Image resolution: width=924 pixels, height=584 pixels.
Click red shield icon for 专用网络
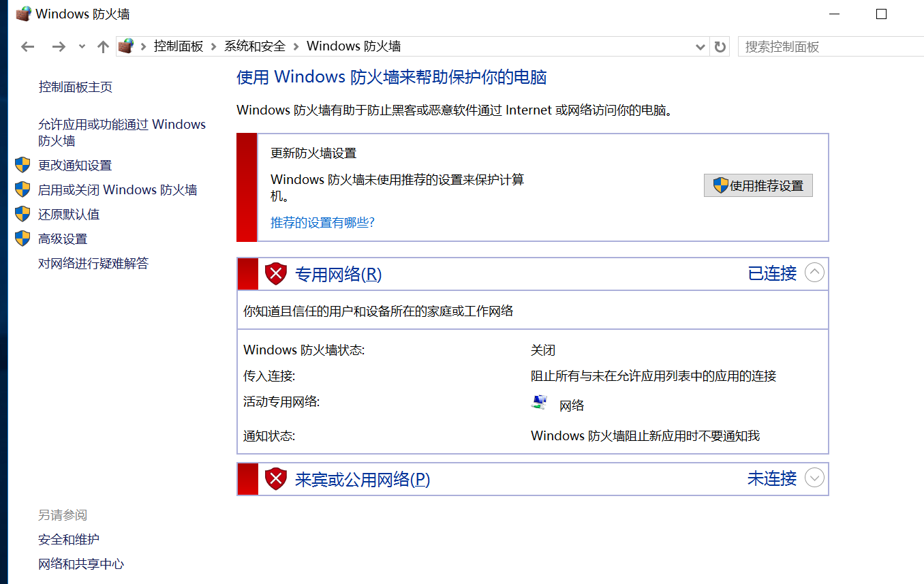(x=276, y=274)
